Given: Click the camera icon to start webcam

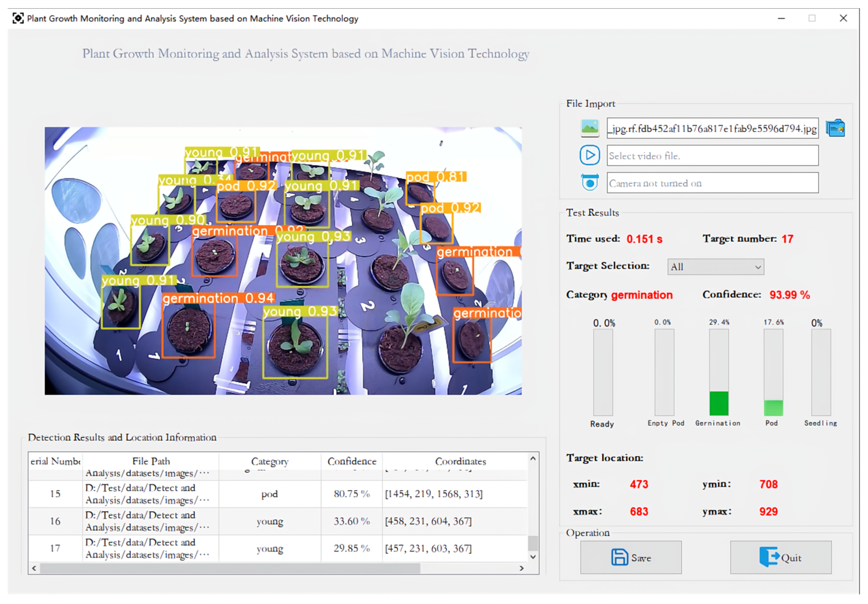Looking at the screenshot, I should click(x=589, y=182).
